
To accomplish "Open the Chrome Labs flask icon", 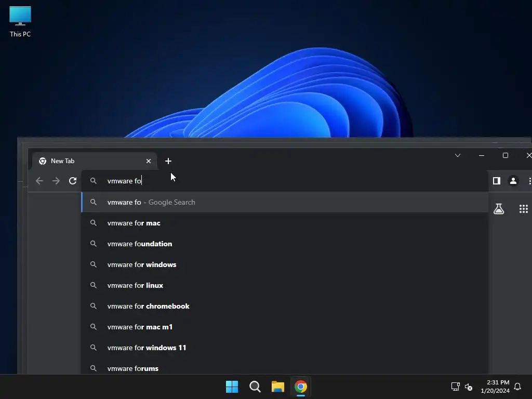I will pos(499,209).
